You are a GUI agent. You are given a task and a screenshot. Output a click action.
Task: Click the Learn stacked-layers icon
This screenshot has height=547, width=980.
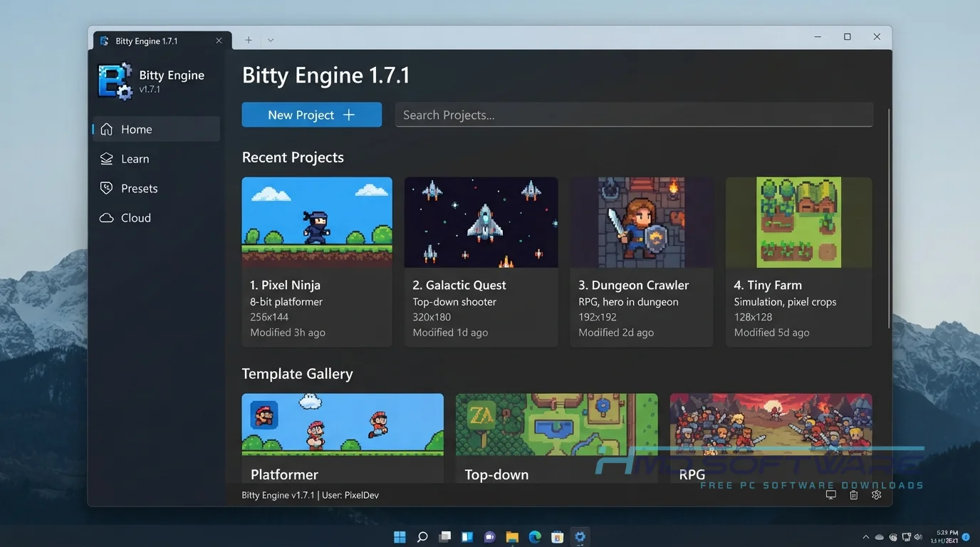point(107,159)
